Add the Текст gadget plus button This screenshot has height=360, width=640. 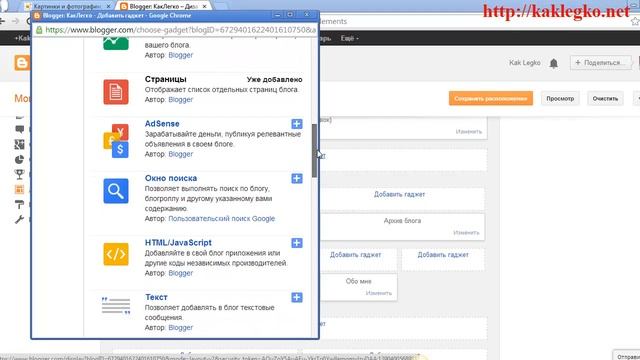[297, 298]
